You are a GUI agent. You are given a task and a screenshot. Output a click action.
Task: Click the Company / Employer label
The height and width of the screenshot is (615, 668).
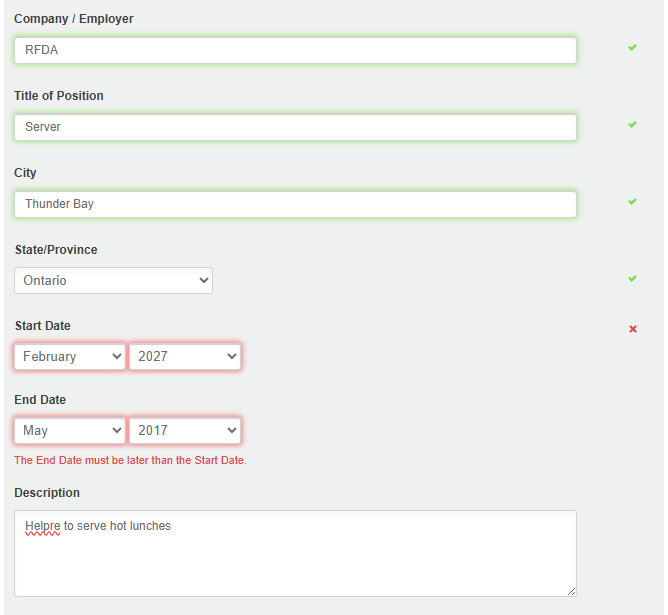tap(73, 19)
